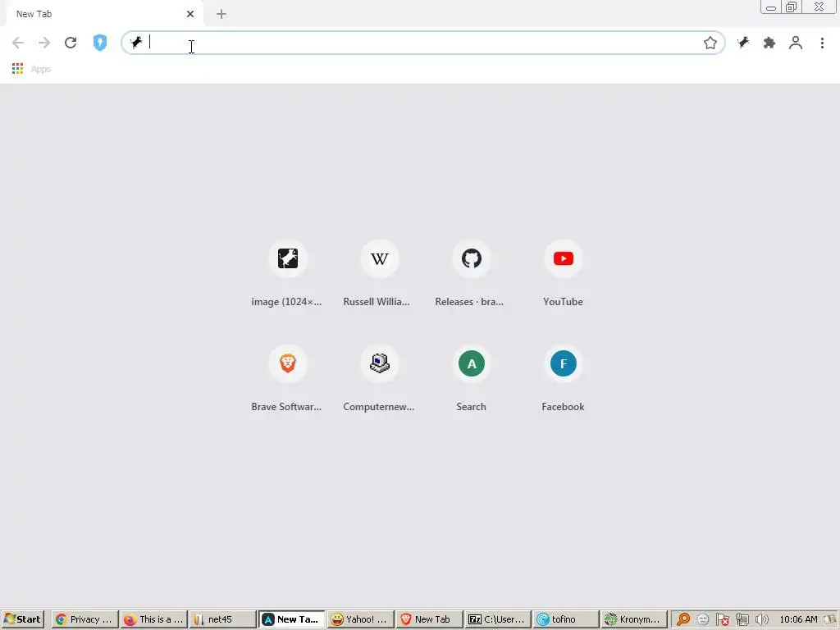
Task: Switch to the Kronym taskbar window
Action: click(x=635, y=619)
